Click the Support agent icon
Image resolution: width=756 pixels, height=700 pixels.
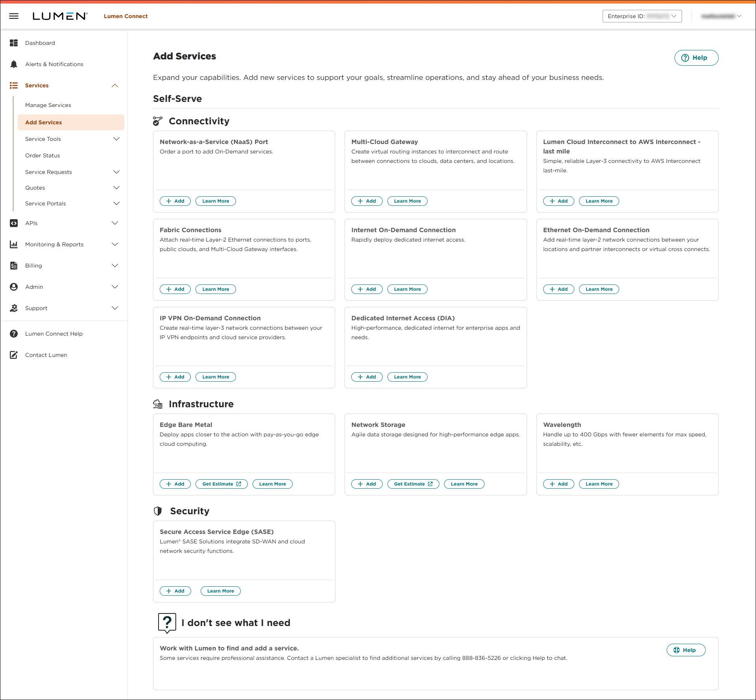click(x=14, y=308)
